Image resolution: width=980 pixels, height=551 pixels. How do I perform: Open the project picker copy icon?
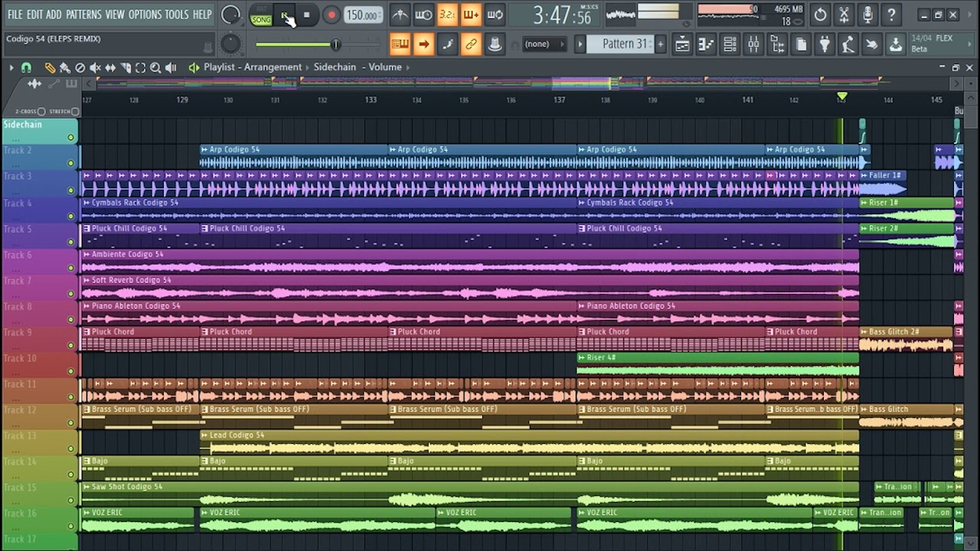pos(801,44)
